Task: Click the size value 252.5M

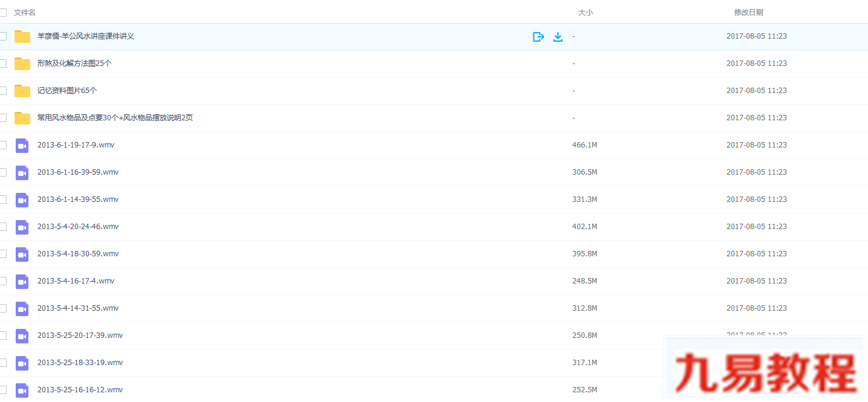Action: (x=585, y=390)
